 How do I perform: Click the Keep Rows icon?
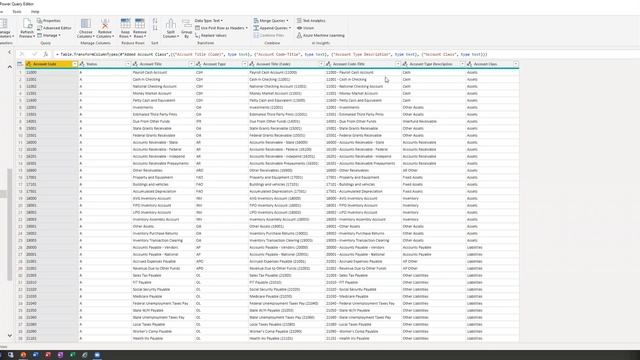coord(125,23)
